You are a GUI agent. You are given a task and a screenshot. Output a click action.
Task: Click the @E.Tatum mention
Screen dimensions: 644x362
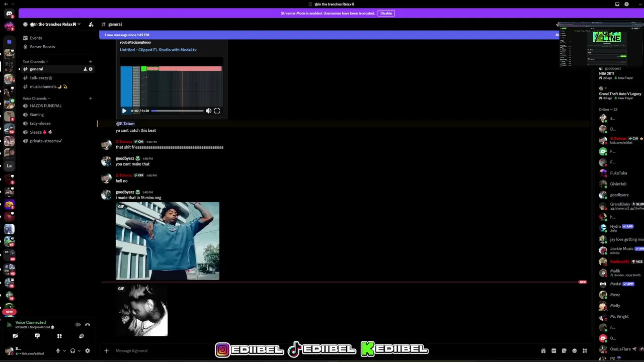click(x=125, y=124)
